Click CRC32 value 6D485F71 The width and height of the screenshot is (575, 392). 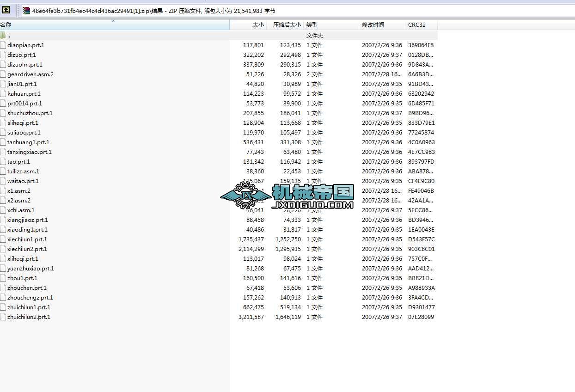[421, 104]
